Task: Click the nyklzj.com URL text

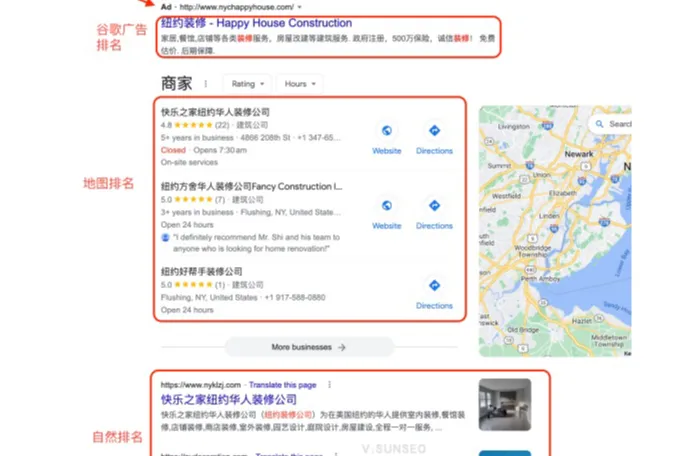Action: click(x=201, y=385)
